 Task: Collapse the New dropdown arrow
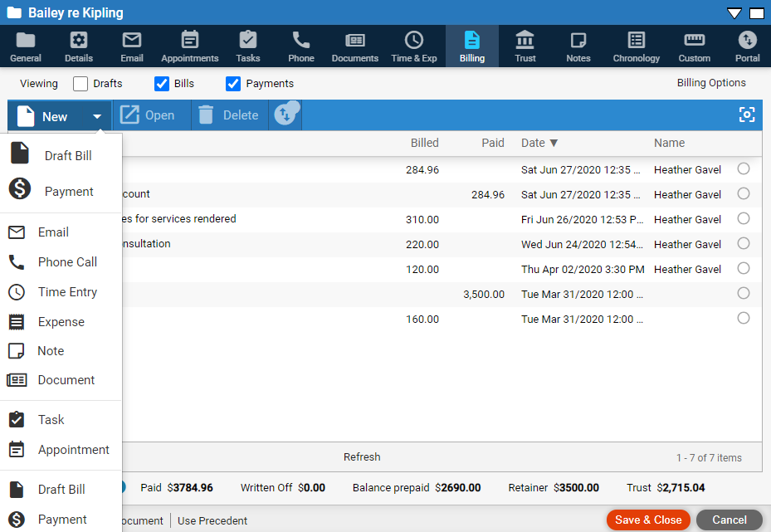(x=97, y=116)
